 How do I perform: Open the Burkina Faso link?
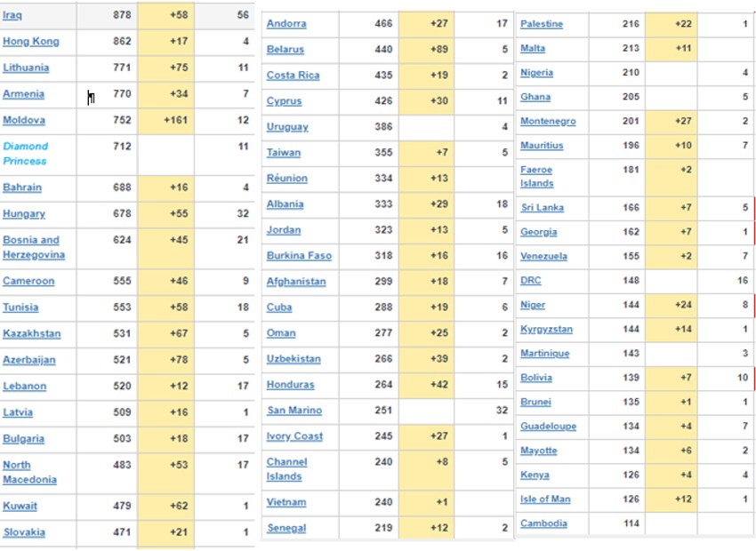coord(299,256)
